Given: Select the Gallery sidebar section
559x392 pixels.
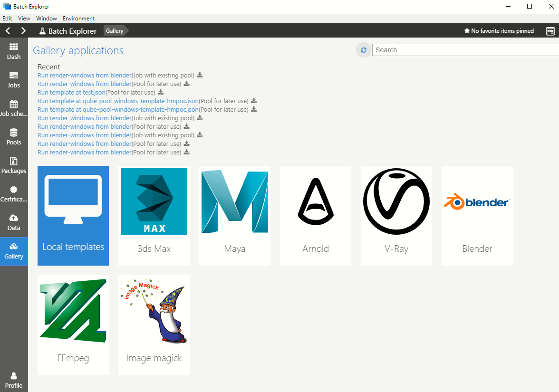Looking at the screenshot, I should [x=13, y=251].
